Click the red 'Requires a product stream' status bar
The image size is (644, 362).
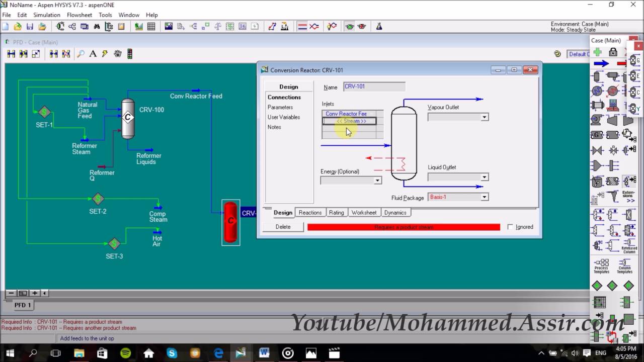pyautogui.click(x=404, y=227)
